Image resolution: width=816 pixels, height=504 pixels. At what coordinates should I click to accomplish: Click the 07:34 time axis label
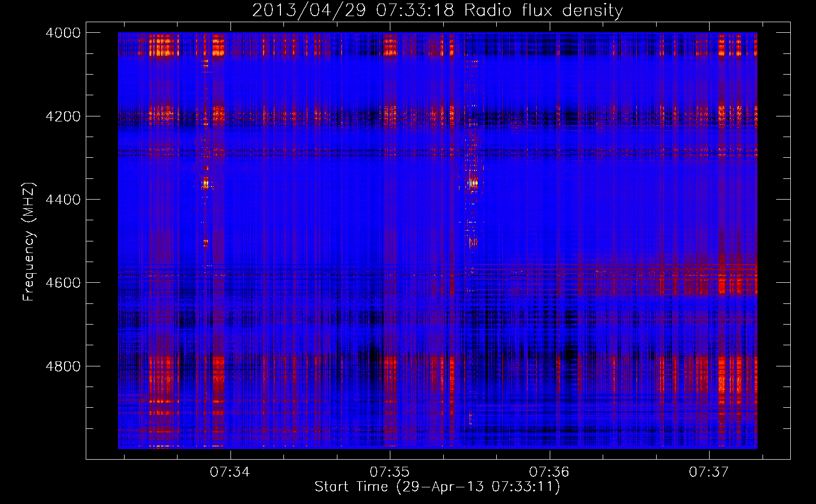click(x=230, y=472)
